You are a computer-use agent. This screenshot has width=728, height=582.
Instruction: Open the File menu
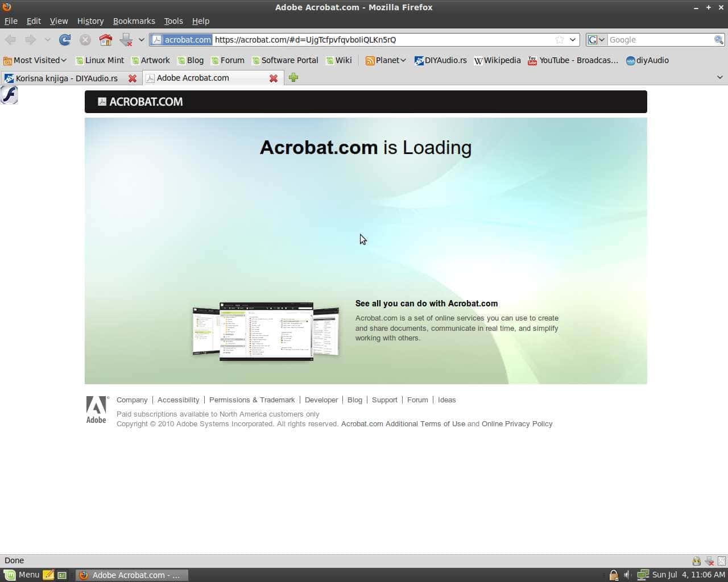pyautogui.click(x=11, y=21)
